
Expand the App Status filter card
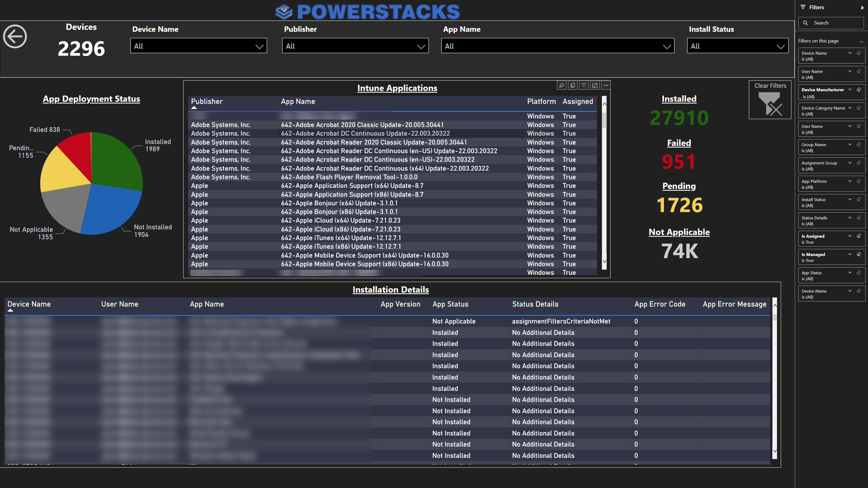[x=850, y=273]
